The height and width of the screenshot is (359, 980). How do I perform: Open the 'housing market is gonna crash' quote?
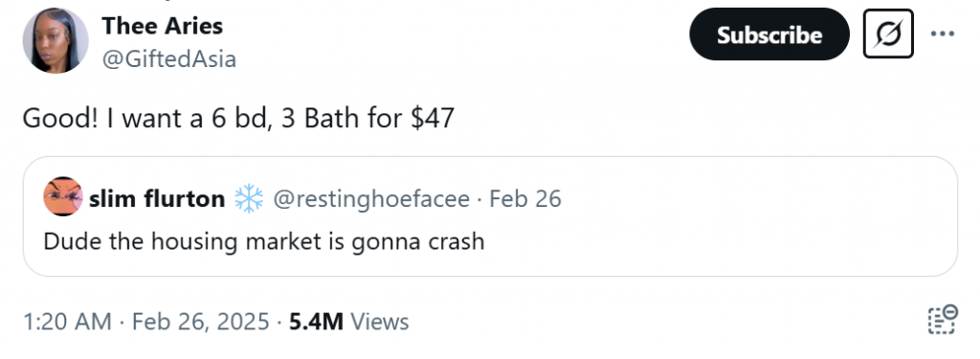(264, 241)
